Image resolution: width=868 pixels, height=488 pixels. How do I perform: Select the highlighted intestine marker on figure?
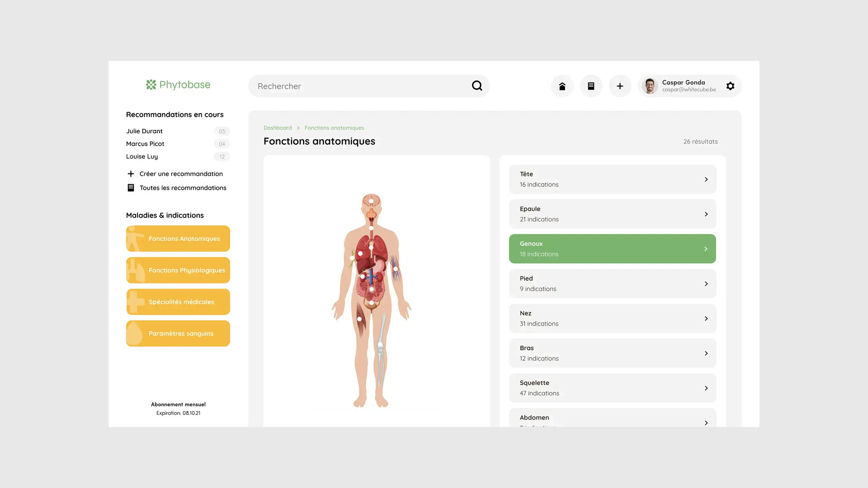pyautogui.click(x=372, y=289)
